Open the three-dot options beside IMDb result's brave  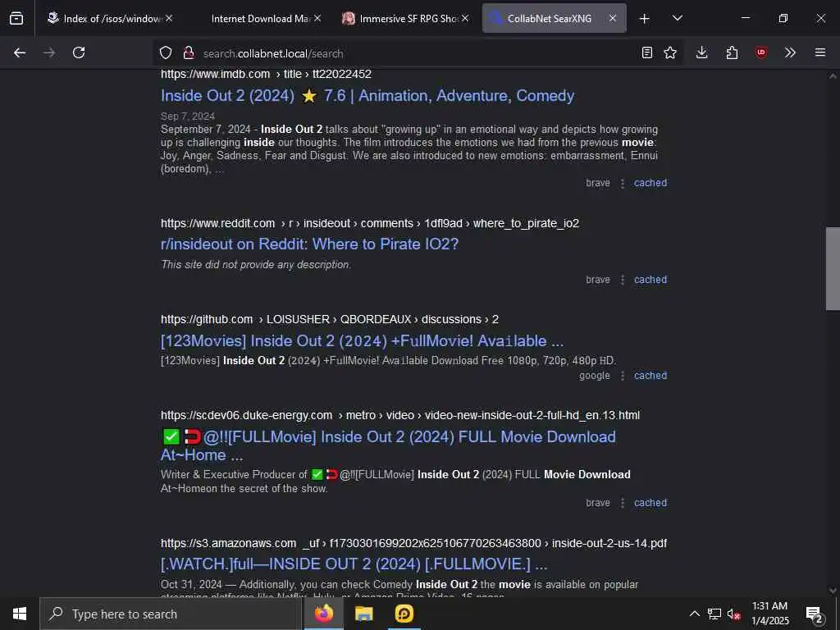click(623, 183)
